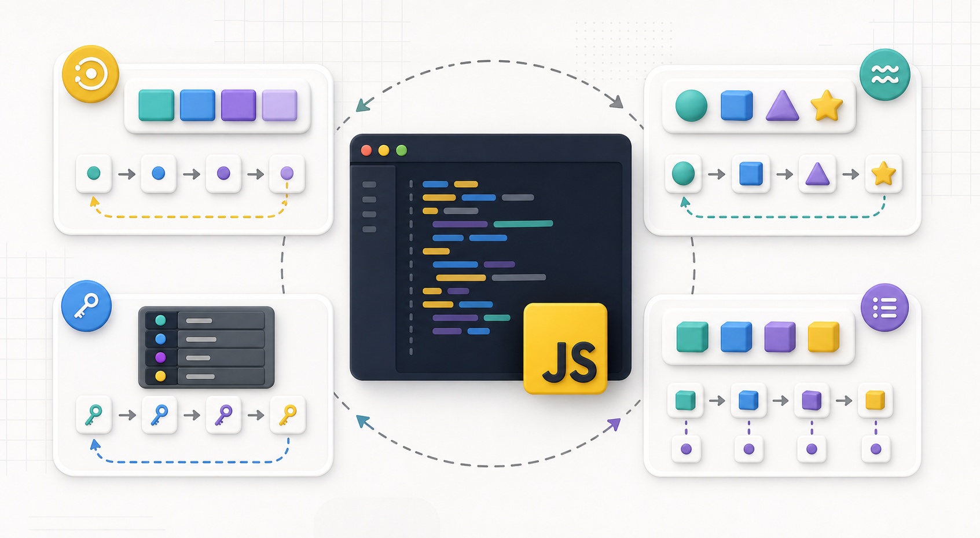Click the small teal sphere tile

tap(683, 174)
